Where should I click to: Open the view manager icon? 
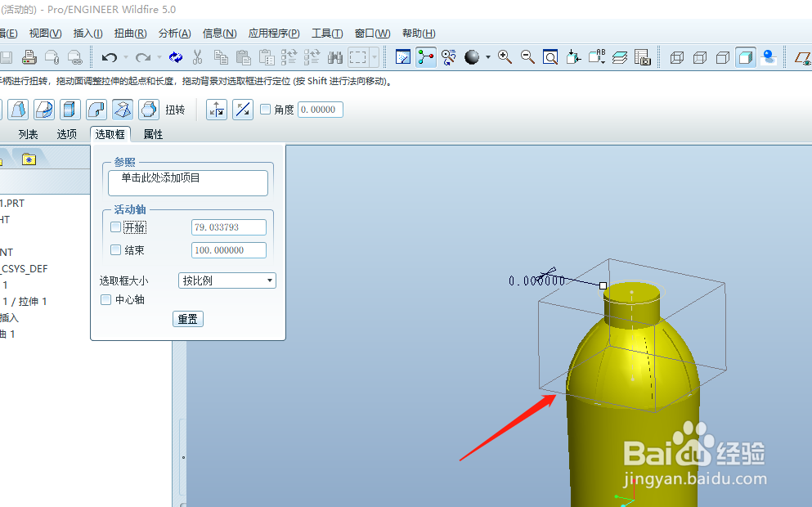tap(642, 57)
